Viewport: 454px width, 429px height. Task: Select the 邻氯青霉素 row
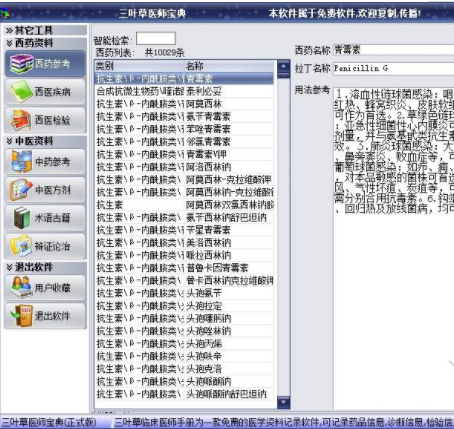pyautogui.click(x=184, y=142)
